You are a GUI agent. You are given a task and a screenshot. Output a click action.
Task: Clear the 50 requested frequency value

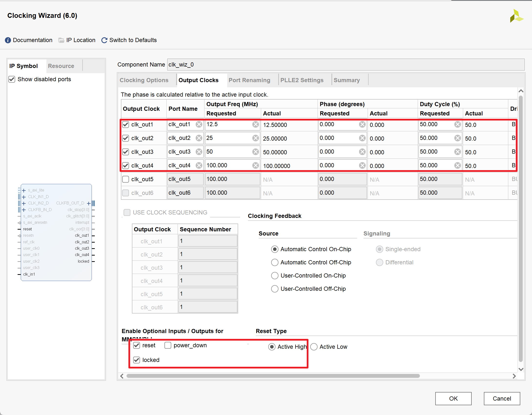pyautogui.click(x=256, y=152)
